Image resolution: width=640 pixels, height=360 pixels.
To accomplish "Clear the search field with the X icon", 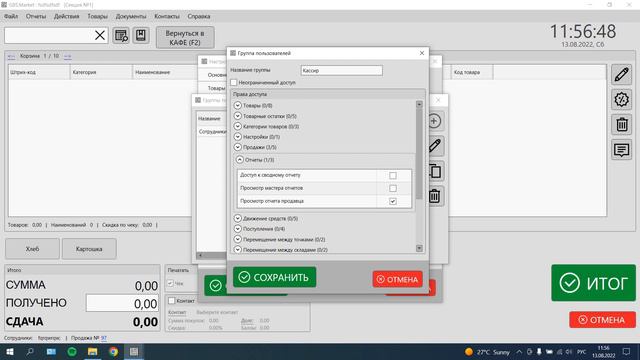I will click(100, 35).
